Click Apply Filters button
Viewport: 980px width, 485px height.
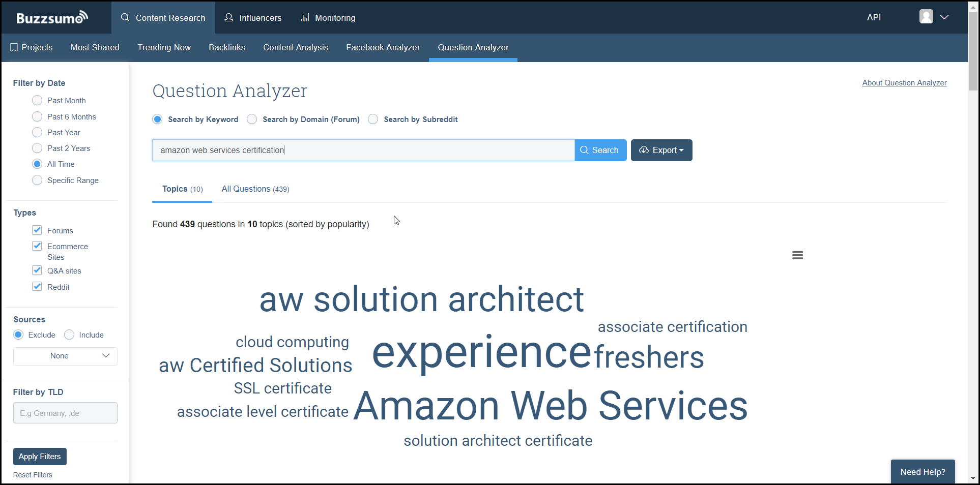click(40, 457)
